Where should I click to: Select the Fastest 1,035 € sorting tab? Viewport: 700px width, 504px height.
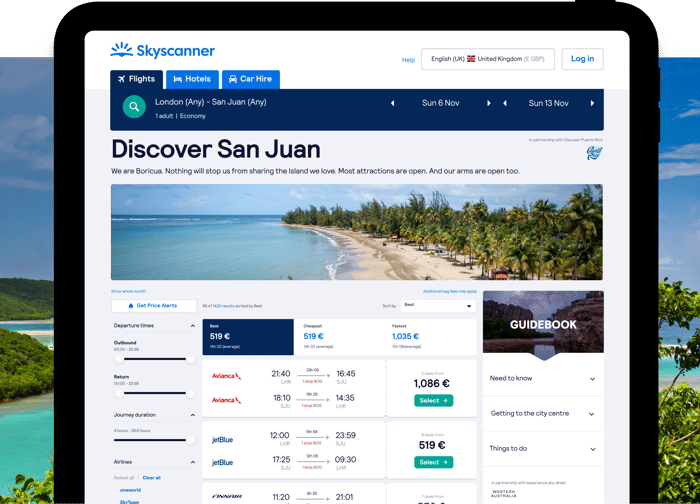pyautogui.click(x=430, y=337)
